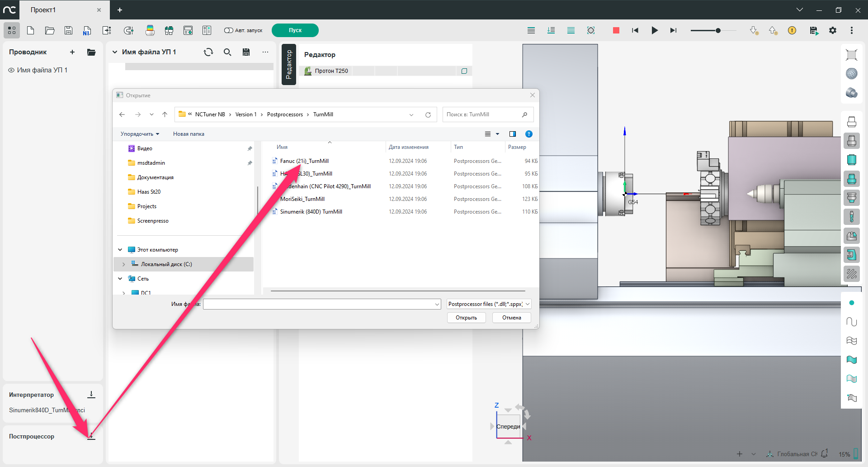This screenshot has height=467, width=868.
Task: Click the new file icon in toolbar
Action: click(31, 30)
